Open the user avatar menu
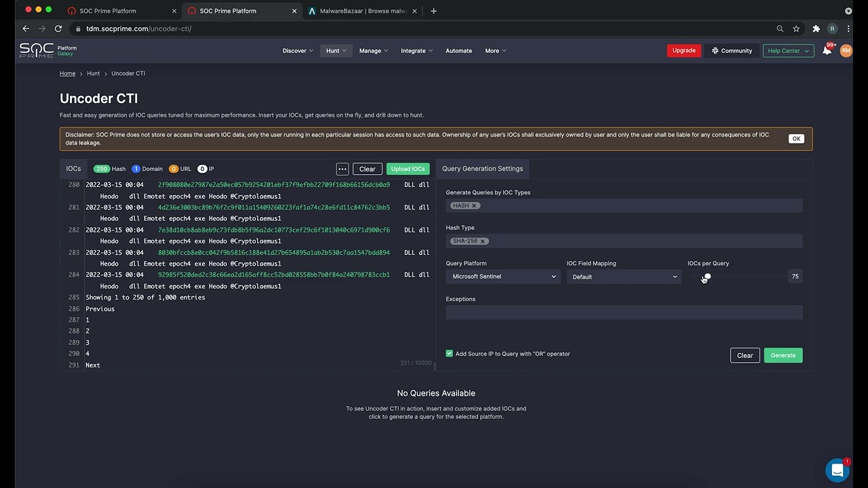868x488 pixels. [x=846, y=50]
